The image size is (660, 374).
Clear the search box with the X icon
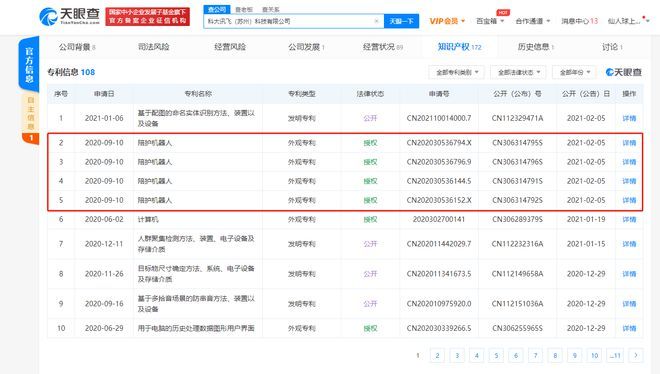click(377, 21)
